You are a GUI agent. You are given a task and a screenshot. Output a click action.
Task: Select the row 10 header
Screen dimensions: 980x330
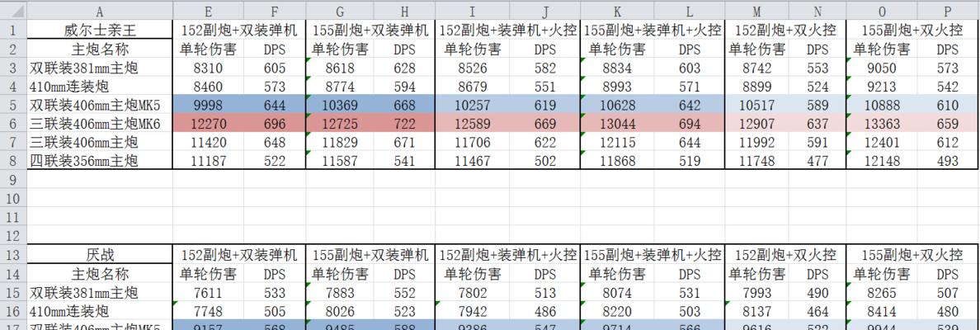click(12, 199)
